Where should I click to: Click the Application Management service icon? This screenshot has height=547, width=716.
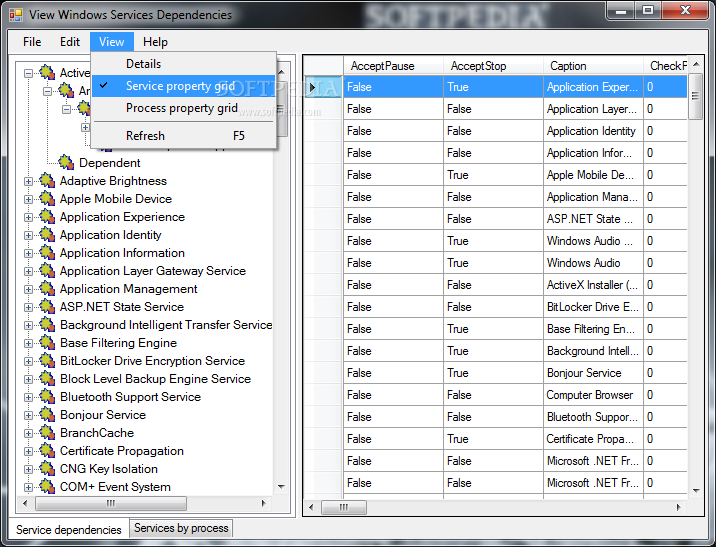click(47, 289)
